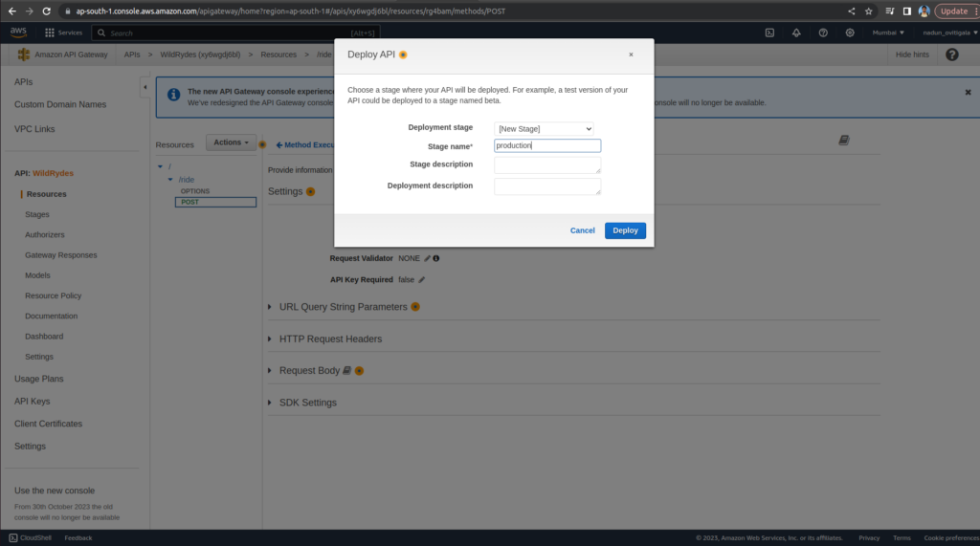Collapse the root / resource tree node

click(x=161, y=166)
